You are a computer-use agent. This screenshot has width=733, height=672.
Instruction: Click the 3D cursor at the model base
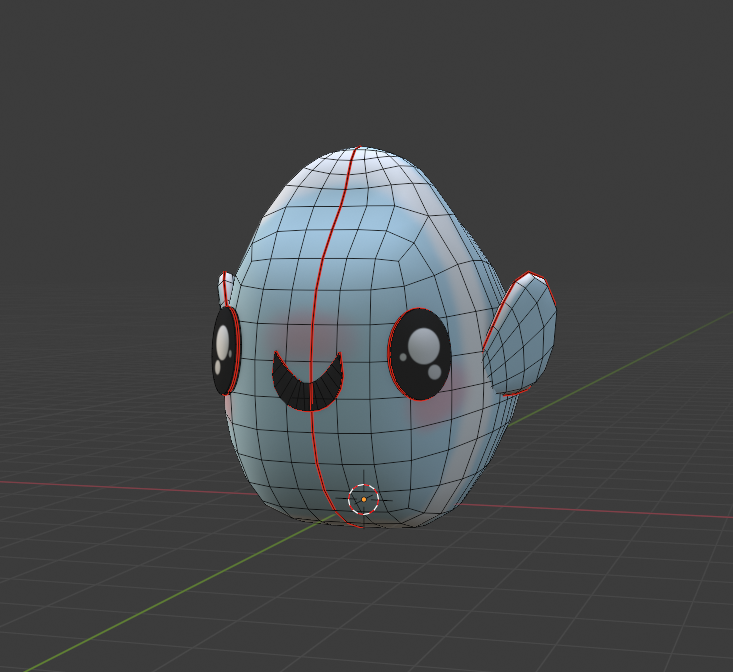363,500
